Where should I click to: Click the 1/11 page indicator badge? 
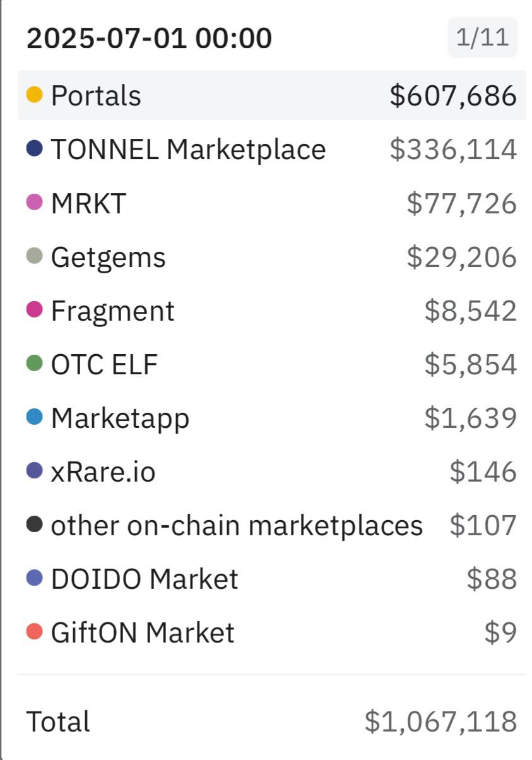[x=483, y=37]
